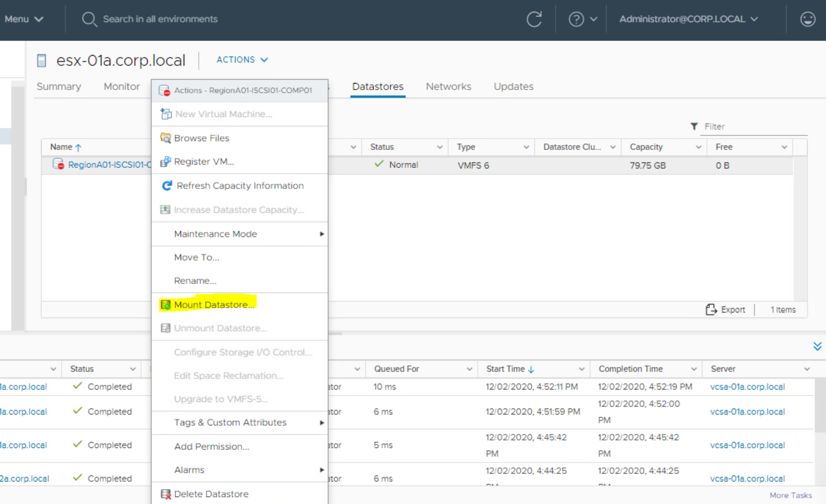Click the feedback smiley face icon

[807, 19]
